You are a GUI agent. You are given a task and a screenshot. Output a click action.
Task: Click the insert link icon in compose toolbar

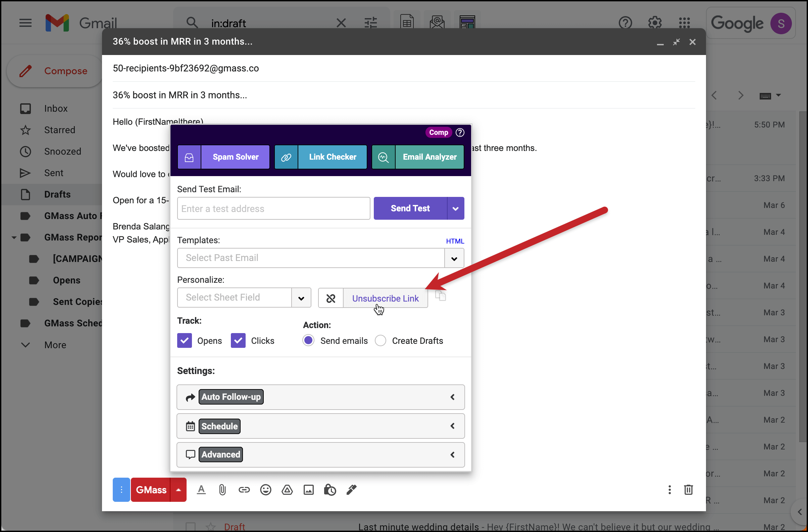[x=244, y=490]
